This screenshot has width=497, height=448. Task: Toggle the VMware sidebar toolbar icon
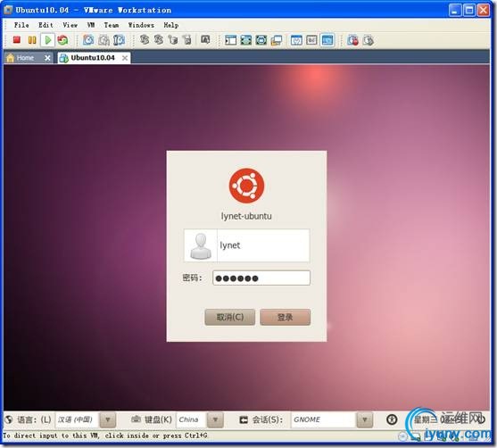point(230,40)
